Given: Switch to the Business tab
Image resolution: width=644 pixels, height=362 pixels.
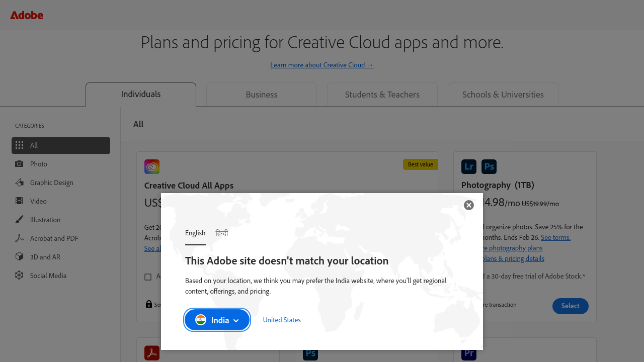Looking at the screenshot, I should 262,95.
